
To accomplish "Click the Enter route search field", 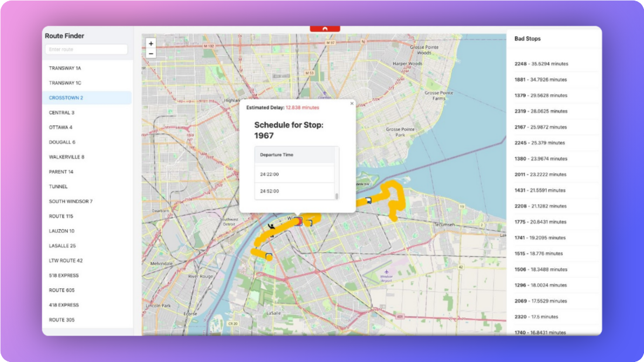I will coord(87,50).
